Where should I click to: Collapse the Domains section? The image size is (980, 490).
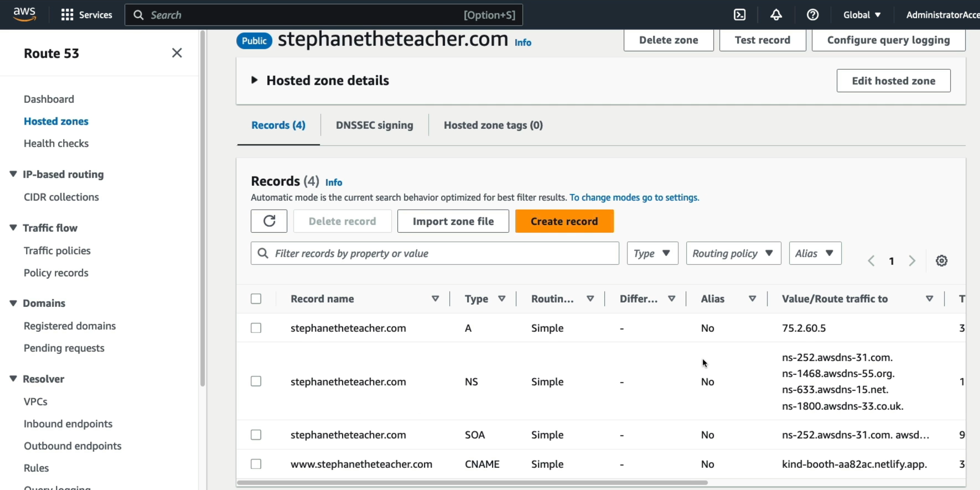tap(13, 303)
